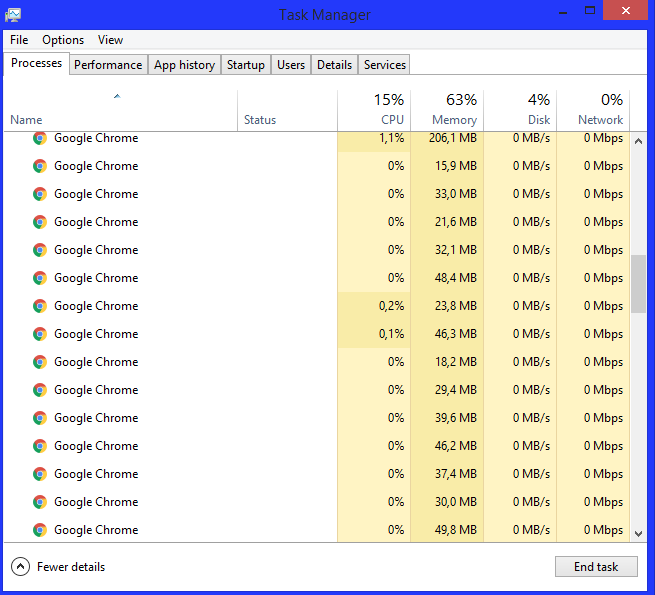Click the End task button

coord(596,567)
